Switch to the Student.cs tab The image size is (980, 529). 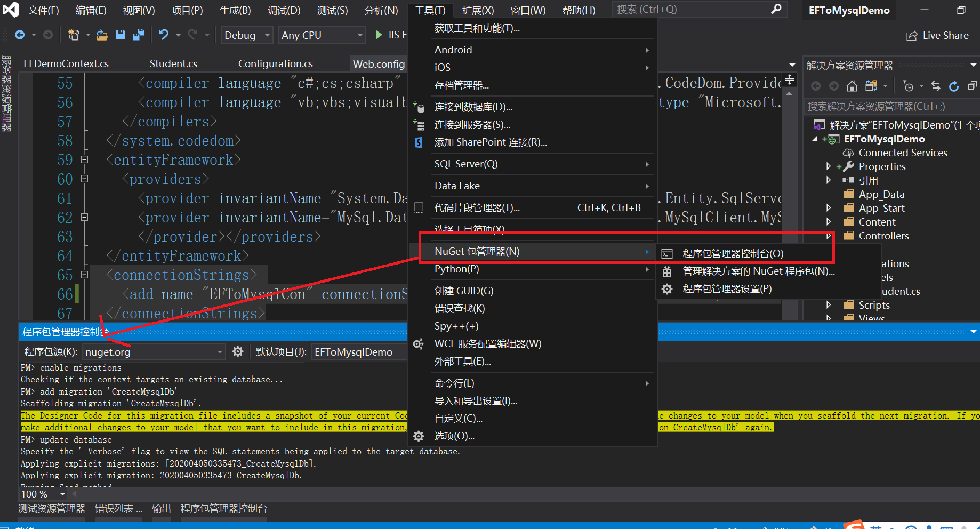pyautogui.click(x=173, y=63)
